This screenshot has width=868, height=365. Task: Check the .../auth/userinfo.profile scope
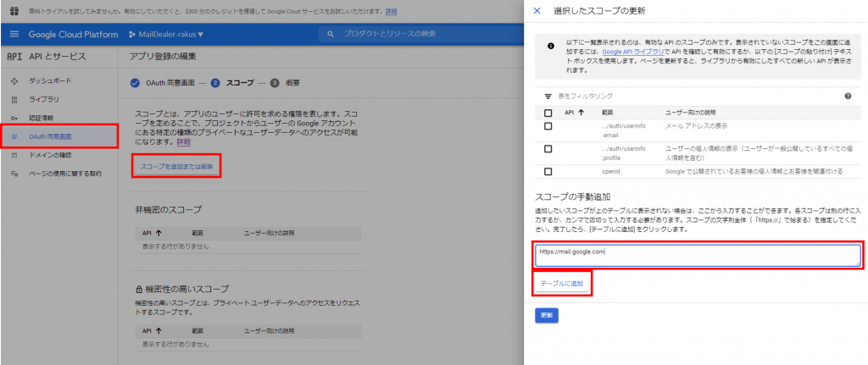click(x=548, y=149)
